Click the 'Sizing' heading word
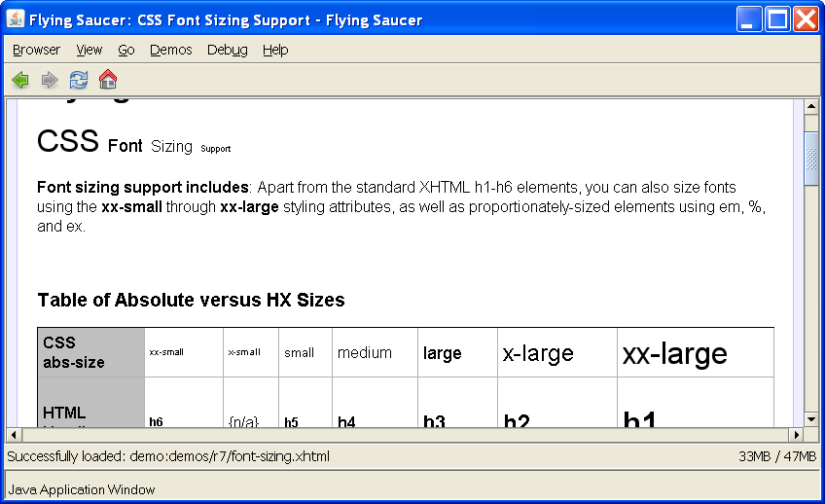 pyautogui.click(x=171, y=146)
